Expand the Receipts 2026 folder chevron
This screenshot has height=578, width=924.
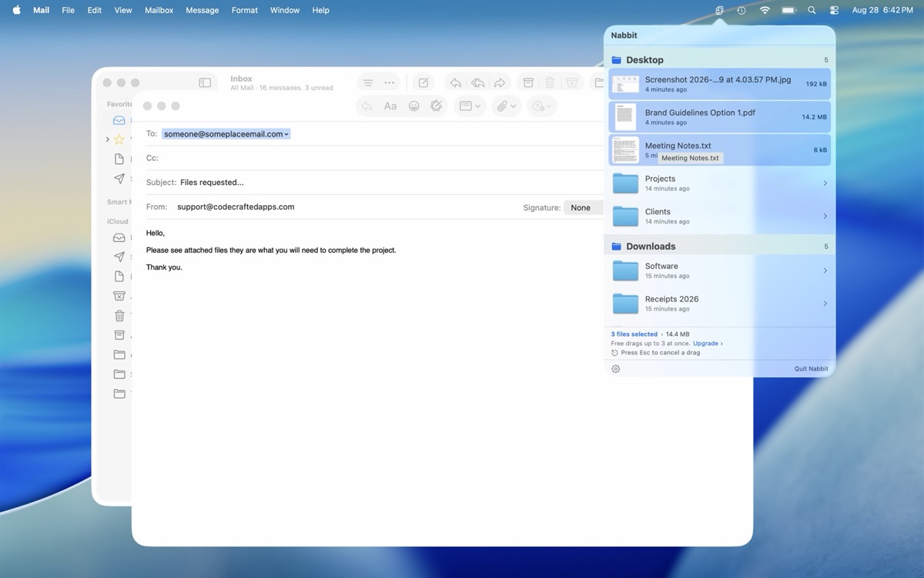coord(825,304)
